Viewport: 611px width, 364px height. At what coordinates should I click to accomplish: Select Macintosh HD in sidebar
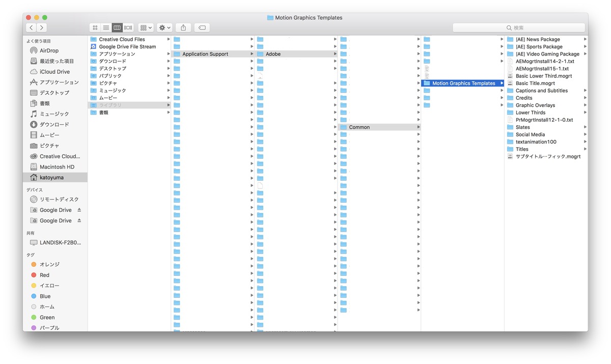pos(57,166)
